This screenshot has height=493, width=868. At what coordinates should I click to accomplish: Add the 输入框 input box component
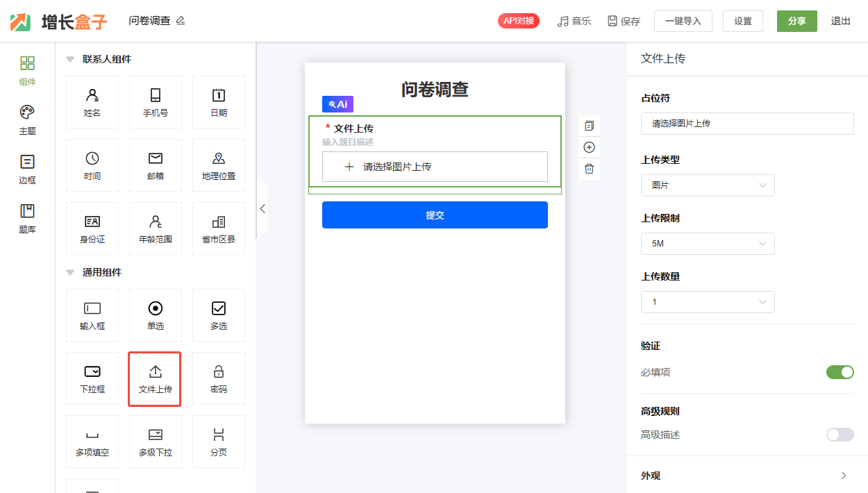pyautogui.click(x=92, y=315)
